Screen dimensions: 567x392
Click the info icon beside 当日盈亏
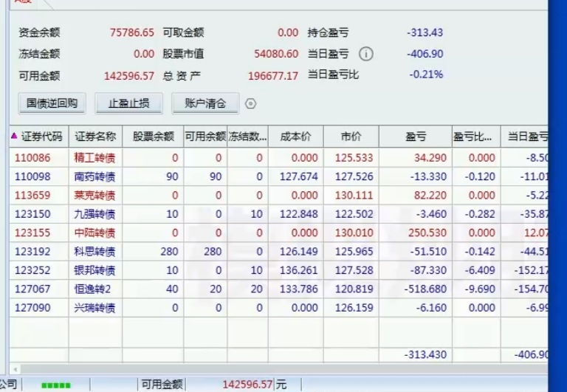(x=366, y=54)
